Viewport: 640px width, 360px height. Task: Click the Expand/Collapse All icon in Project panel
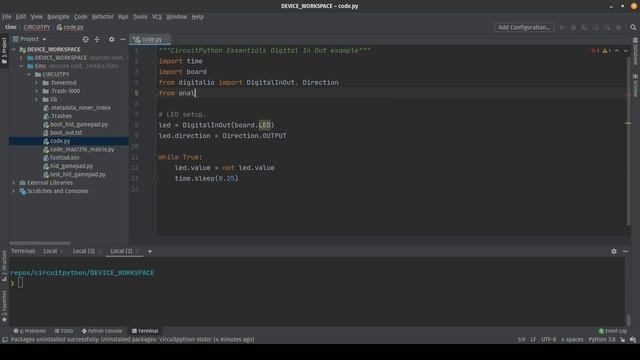click(x=97, y=39)
